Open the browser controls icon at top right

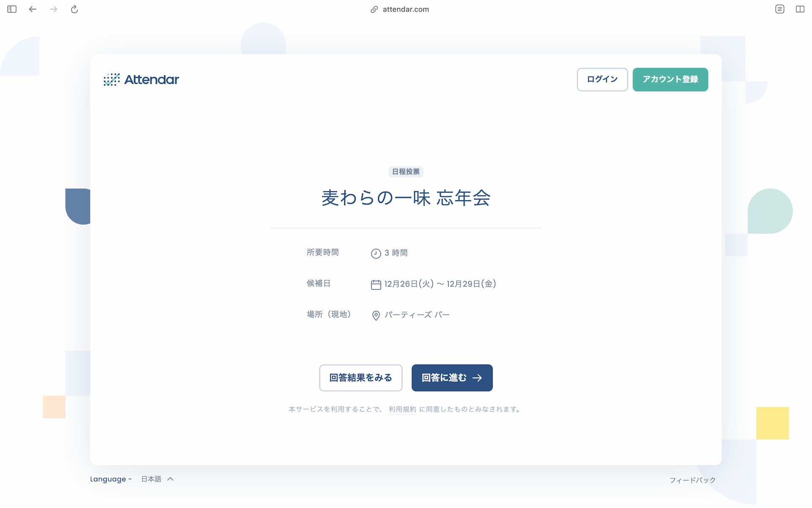tap(780, 9)
